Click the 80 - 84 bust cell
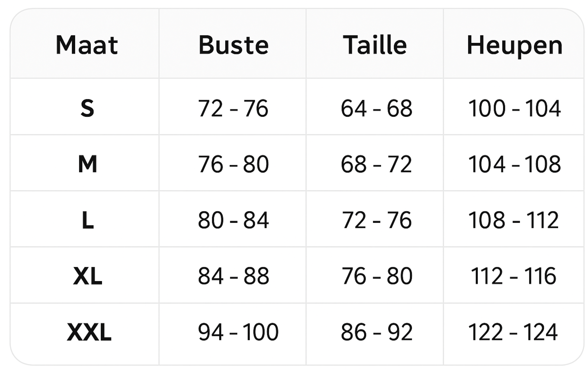 click(233, 220)
